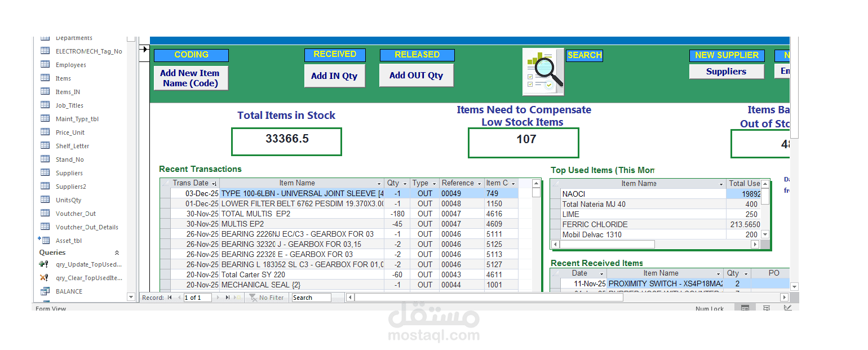Image resolution: width=868 pixels, height=350 pixels.
Task: Open the UnitsQty table icon
Action: point(45,200)
